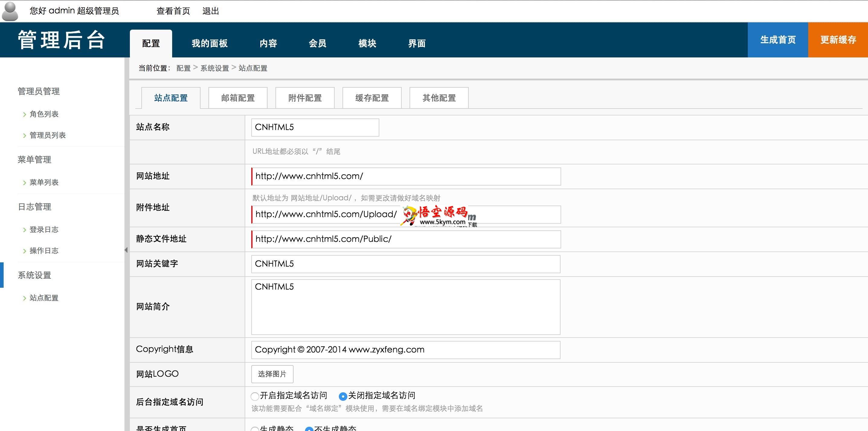Click 配置 in the breadcrumb
Image resolution: width=868 pixels, height=431 pixels.
pyautogui.click(x=183, y=68)
